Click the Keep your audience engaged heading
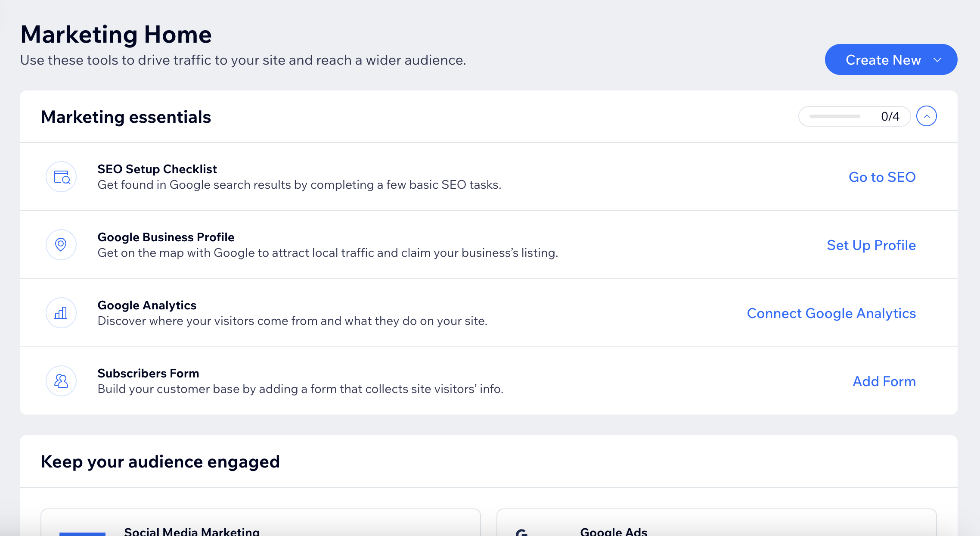This screenshot has height=536, width=980. (x=160, y=461)
